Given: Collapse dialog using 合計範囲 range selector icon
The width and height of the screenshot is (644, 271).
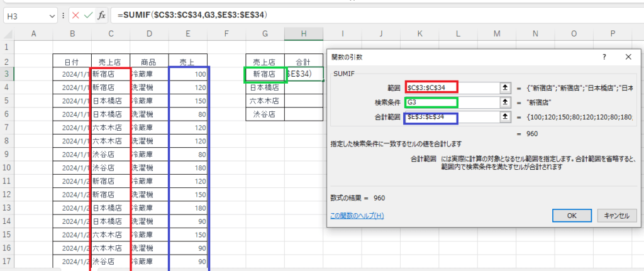Looking at the screenshot, I should pyautogui.click(x=506, y=117).
